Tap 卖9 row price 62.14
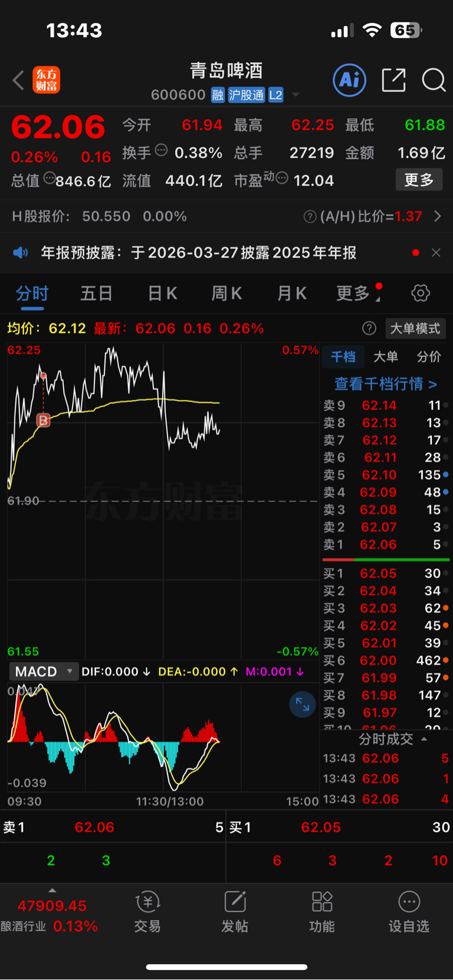 (x=379, y=405)
